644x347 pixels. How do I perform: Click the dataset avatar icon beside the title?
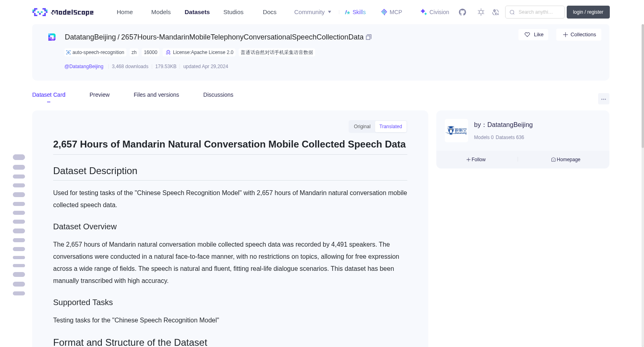(52, 37)
